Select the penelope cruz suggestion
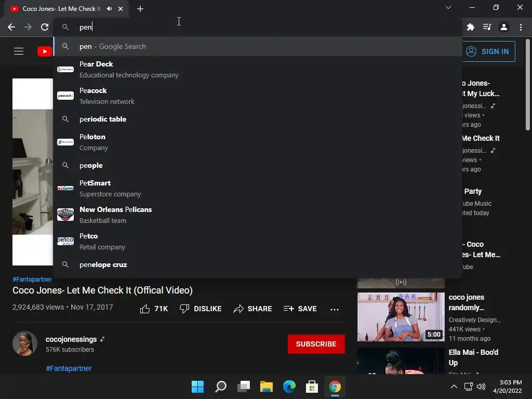Image resolution: width=532 pixels, height=399 pixels. coord(258,264)
